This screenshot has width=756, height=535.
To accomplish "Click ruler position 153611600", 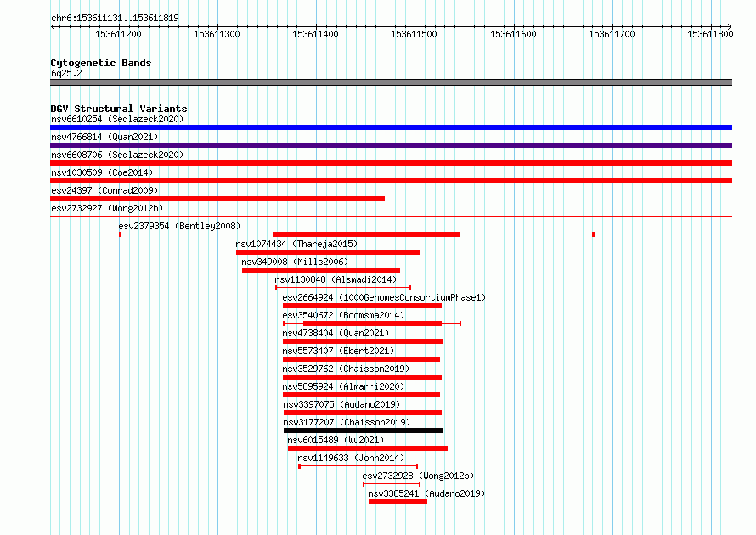I will pos(513,34).
